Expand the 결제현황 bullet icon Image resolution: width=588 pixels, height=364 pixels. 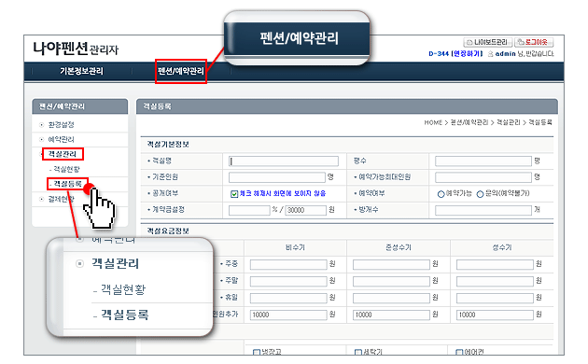click(x=42, y=199)
